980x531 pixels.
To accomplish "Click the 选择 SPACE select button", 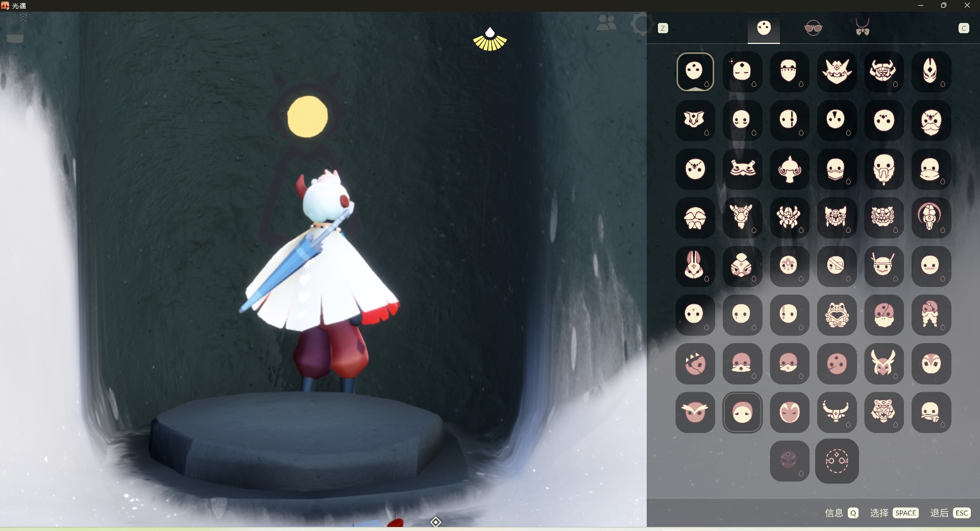I will pos(894,513).
